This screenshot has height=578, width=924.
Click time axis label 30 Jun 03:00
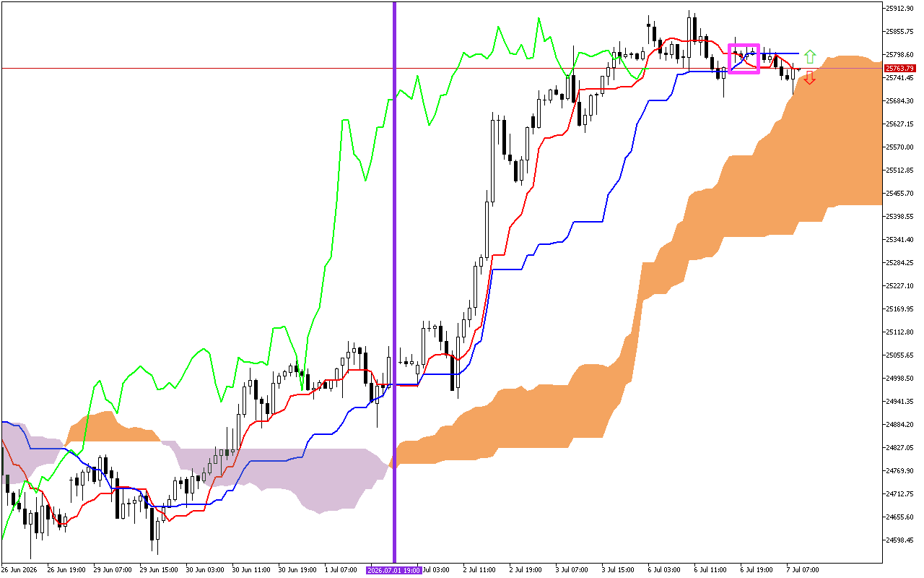(x=204, y=570)
